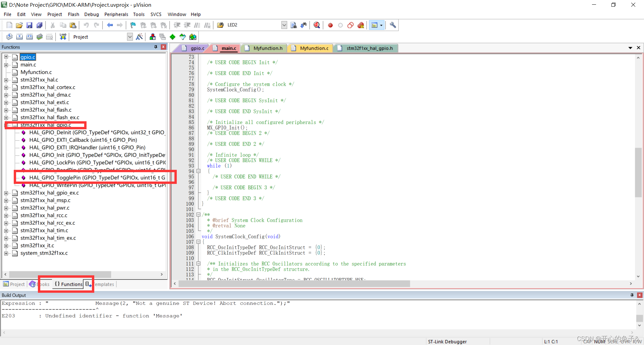The height and width of the screenshot is (345, 644).
Task: Pin the Build Output panel
Action: (632, 295)
